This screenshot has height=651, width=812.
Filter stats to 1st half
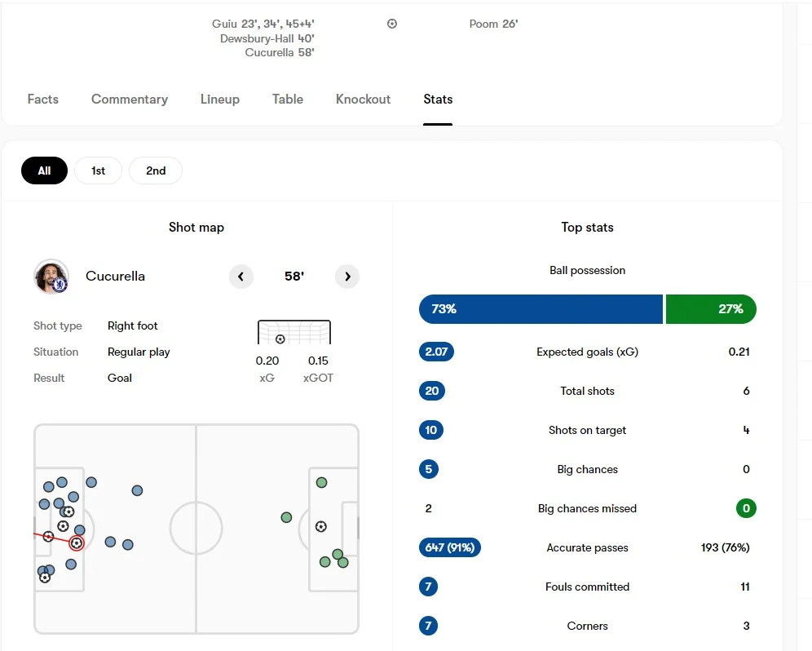pos(98,170)
